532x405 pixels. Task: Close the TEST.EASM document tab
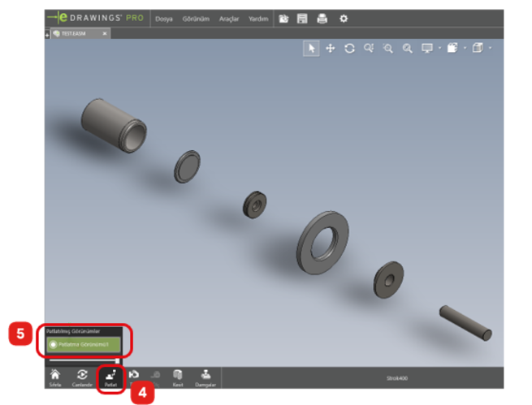coord(104,33)
